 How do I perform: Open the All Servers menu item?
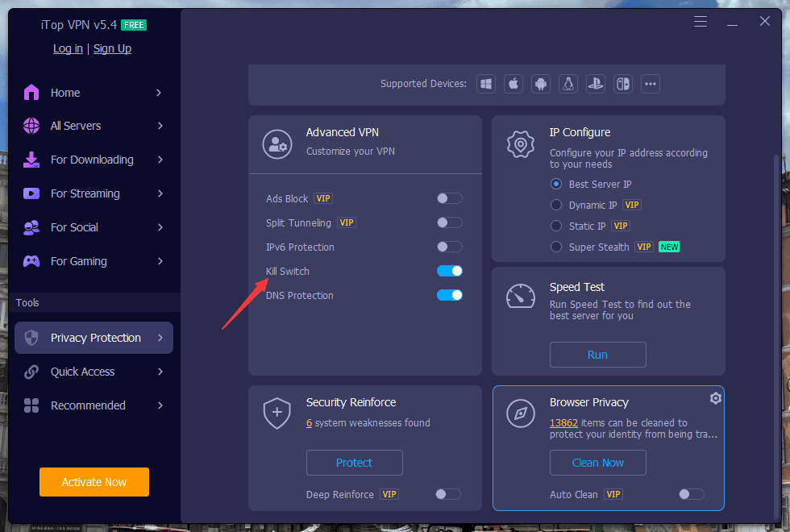click(94, 126)
